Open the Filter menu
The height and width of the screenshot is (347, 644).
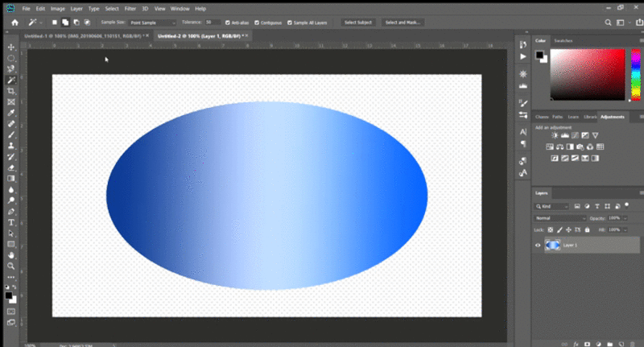pos(130,9)
